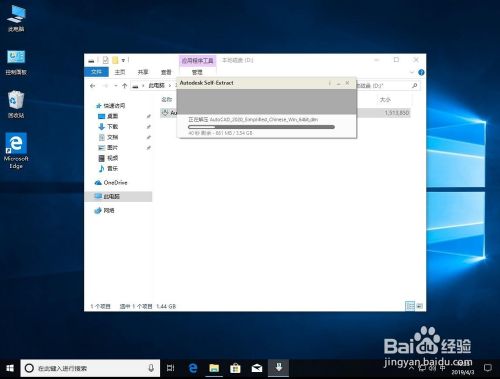This screenshot has height=379, width=500.
Task: Open the Windows Start menu
Action: pyautogui.click(x=10, y=368)
